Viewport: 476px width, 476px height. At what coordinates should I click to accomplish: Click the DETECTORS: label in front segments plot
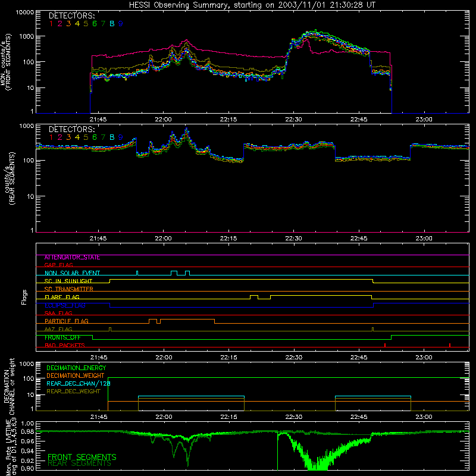click(x=71, y=16)
